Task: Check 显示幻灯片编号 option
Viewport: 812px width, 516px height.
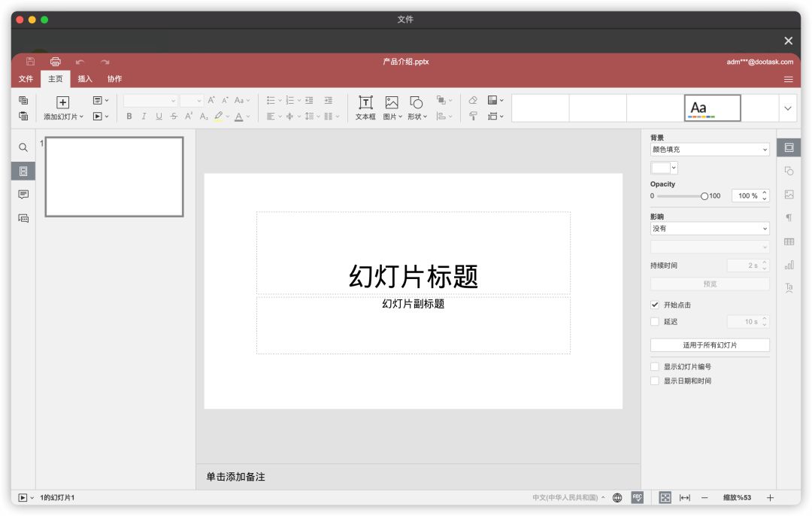Action: [x=655, y=366]
